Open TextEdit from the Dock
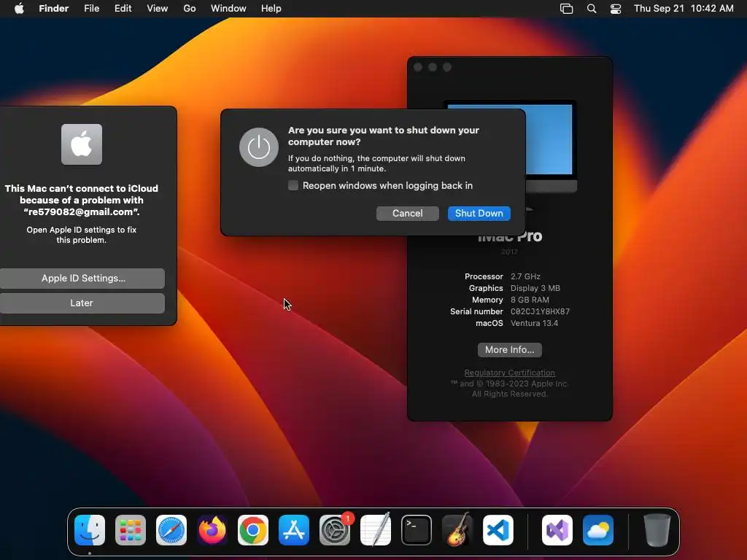Image resolution: width=747 pixels, height=560 pixels. coord(376,530)
